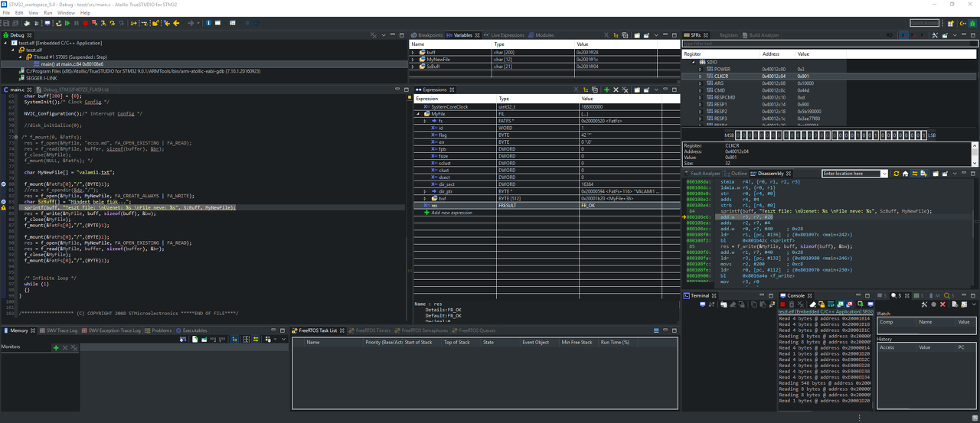The image size is (980, 423).
Task: Expand the CLKCR register row
Action: [701, 76]
